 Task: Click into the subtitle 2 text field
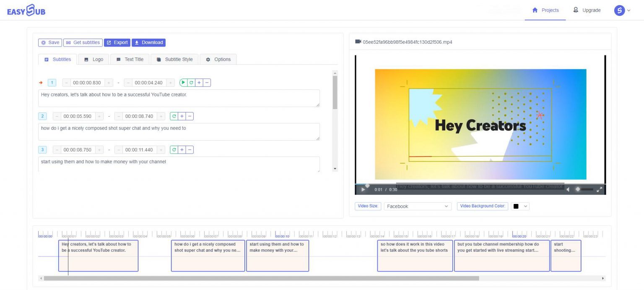[179, 131]
